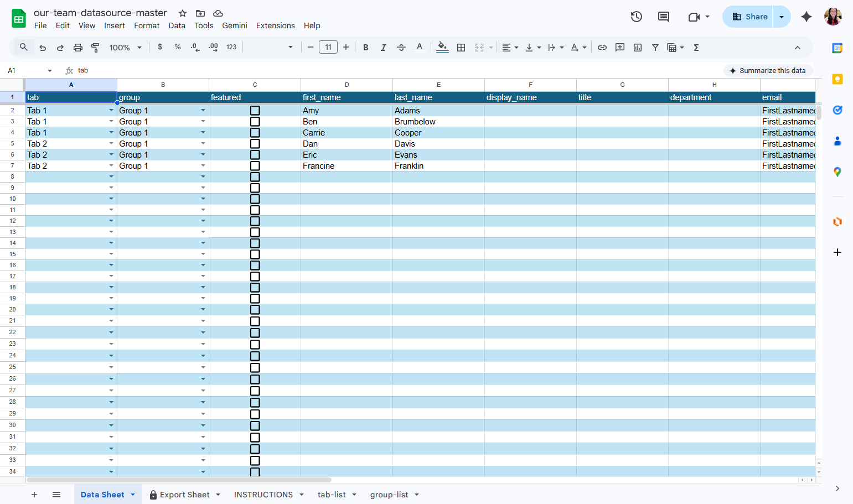Open the text color picker
Screen dimensions: 853x504
420,48
